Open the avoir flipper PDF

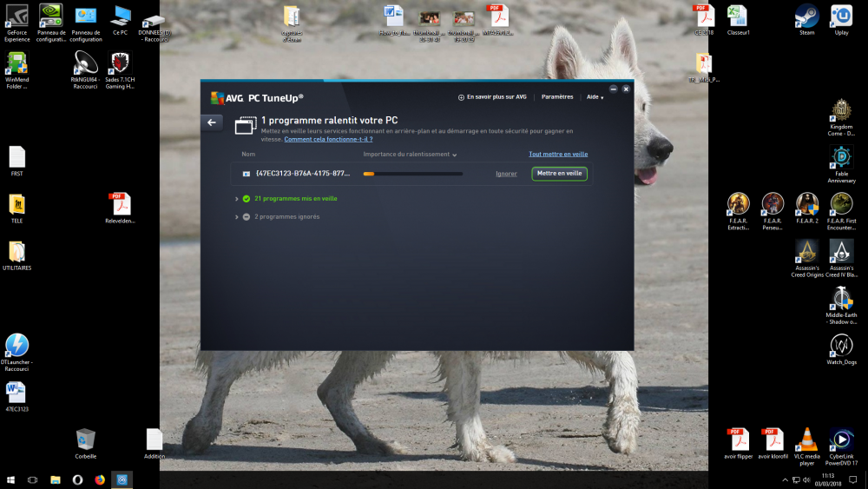tap(739, 444)
